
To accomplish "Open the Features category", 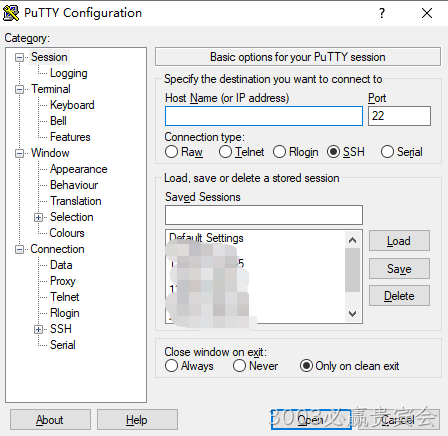I will [x=70, y=137].
